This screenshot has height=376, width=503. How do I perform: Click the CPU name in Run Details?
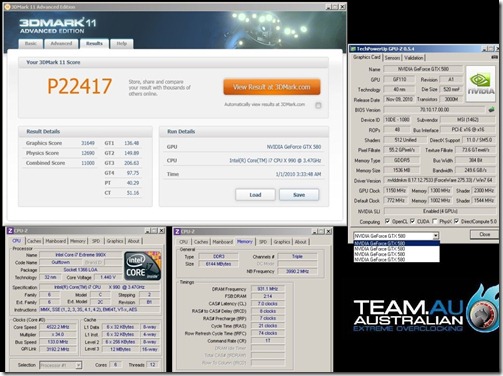275,161
